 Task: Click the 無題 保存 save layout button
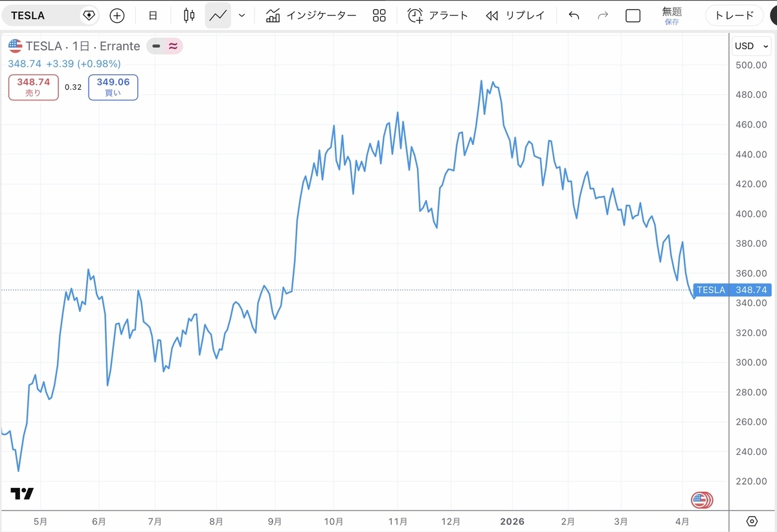pos(671,16)
